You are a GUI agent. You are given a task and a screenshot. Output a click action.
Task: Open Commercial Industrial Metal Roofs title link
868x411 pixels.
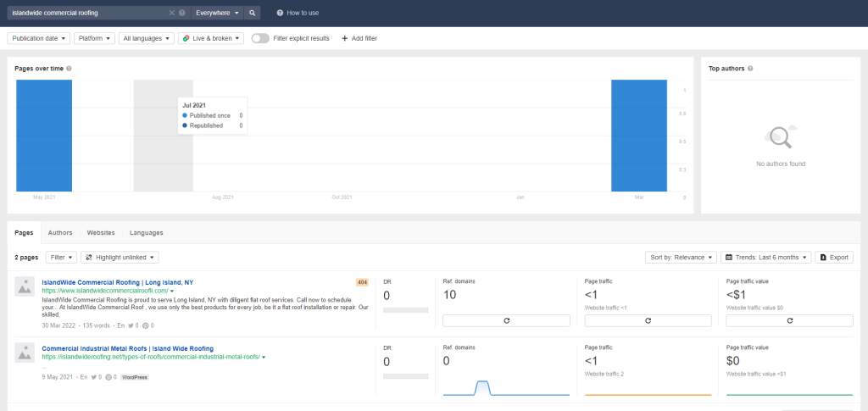point(128,348)
